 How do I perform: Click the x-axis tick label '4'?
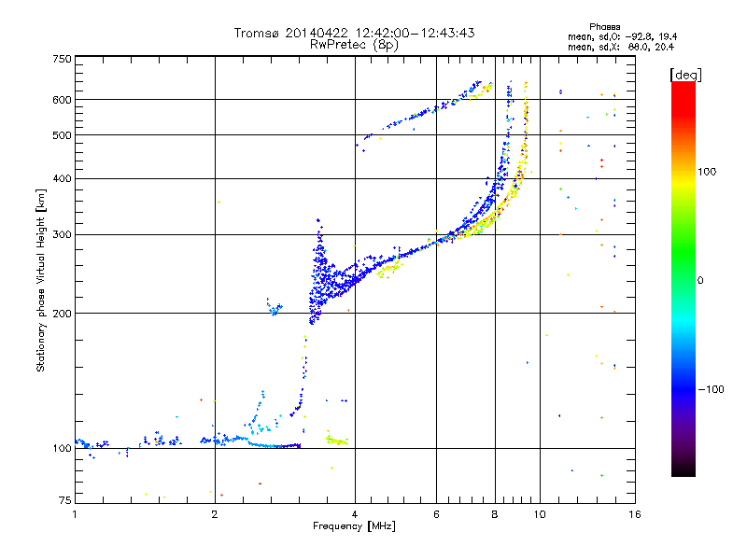355,514
